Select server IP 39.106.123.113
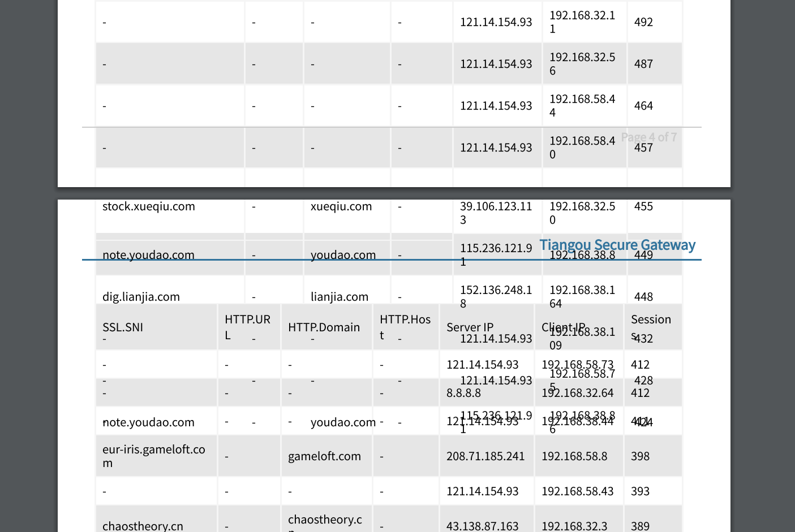The image size is (795, 532). coord(496,213)
